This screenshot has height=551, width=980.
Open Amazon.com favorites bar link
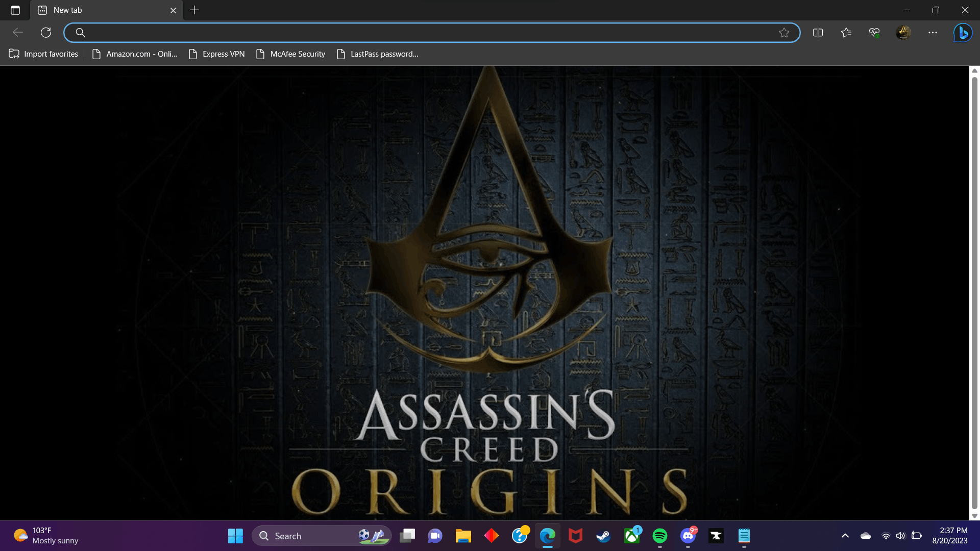135,54
